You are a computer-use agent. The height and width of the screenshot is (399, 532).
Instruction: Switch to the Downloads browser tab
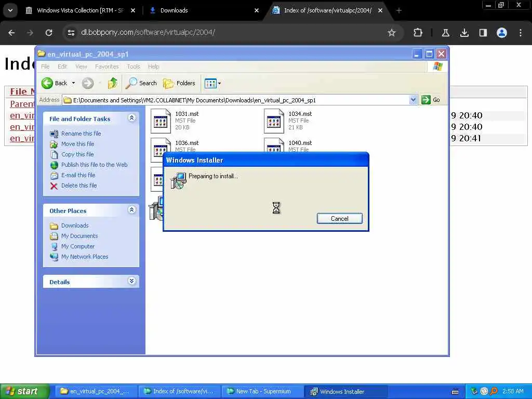204,10
